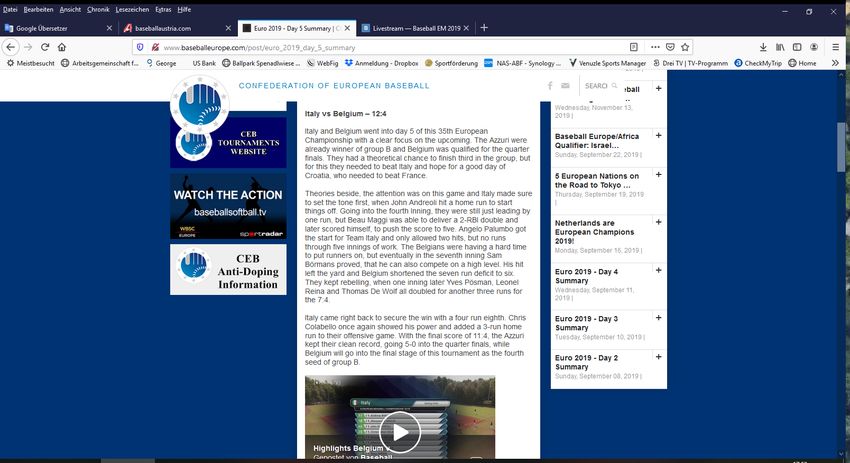Open Firefox account icon
Image resolution: width=850 pixels, height=463 pixels.
coord(814,47)
